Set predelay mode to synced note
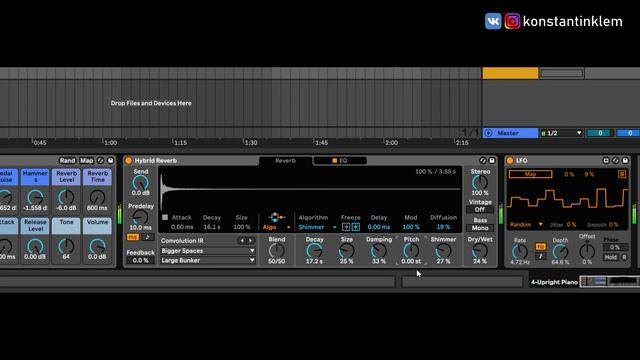The height and width of the screenshot is (360, 640). click(147, 237)
